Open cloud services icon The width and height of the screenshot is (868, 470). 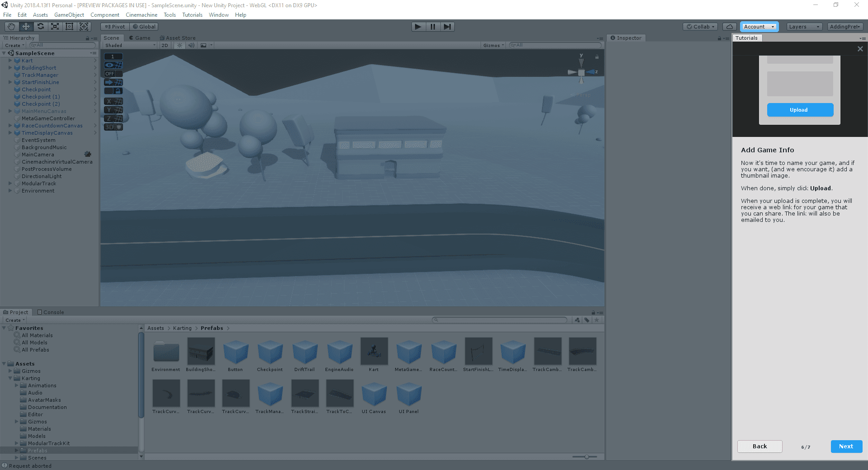(x=729, y=27)
